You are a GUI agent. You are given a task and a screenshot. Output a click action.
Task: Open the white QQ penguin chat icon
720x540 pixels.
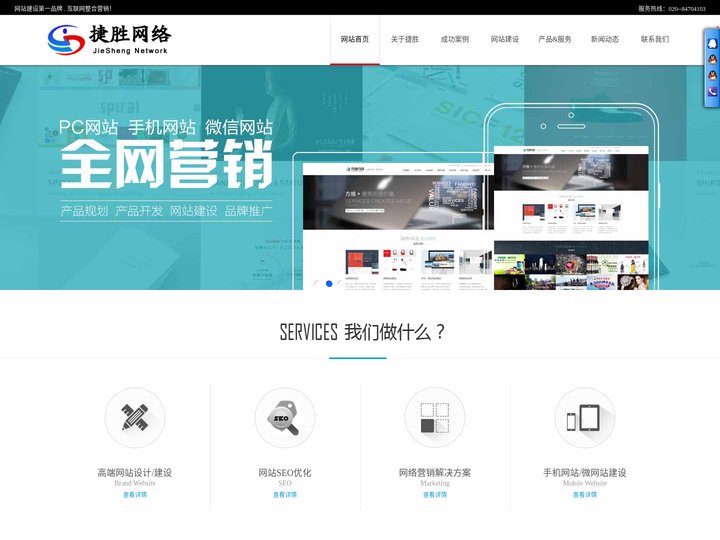[712, 44]
